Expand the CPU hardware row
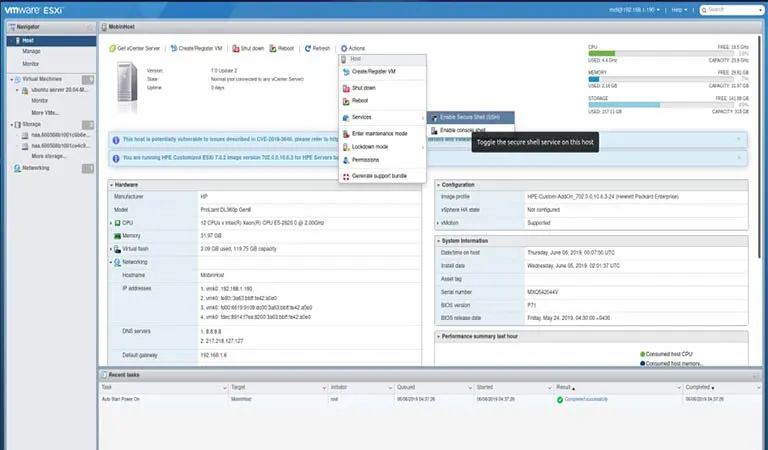 pyautogui.click(x=111, y=223)
